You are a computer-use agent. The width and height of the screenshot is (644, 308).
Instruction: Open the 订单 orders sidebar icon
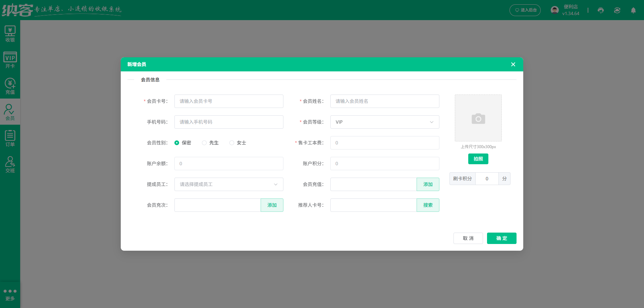(10, 138)
